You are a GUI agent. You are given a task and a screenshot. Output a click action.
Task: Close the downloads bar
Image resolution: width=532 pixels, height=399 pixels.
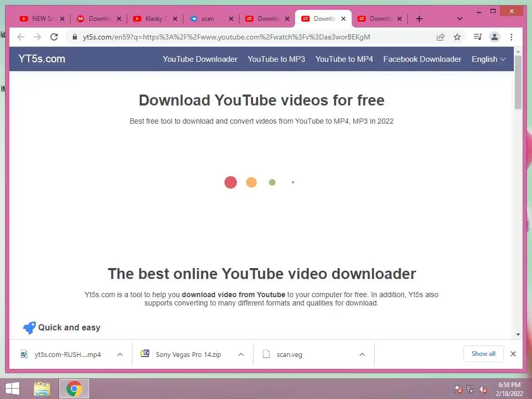513,354
